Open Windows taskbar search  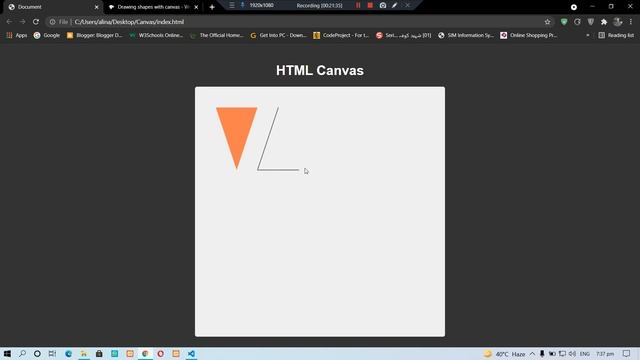tap(22, 353)
